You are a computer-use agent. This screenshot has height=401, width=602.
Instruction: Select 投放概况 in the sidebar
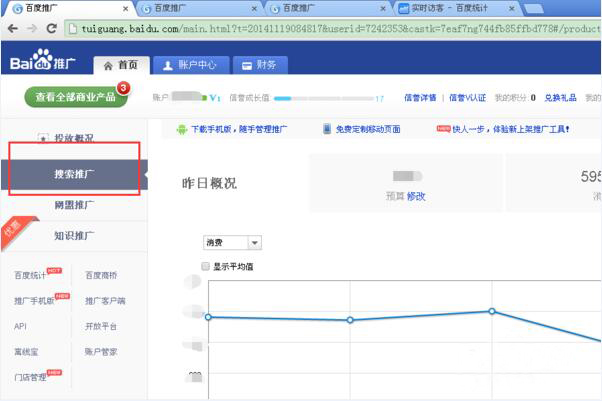74,138
